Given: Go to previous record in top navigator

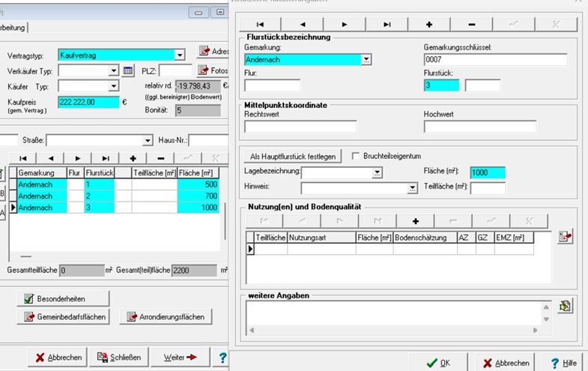Looking at the screenshot, I should (303, 25).
